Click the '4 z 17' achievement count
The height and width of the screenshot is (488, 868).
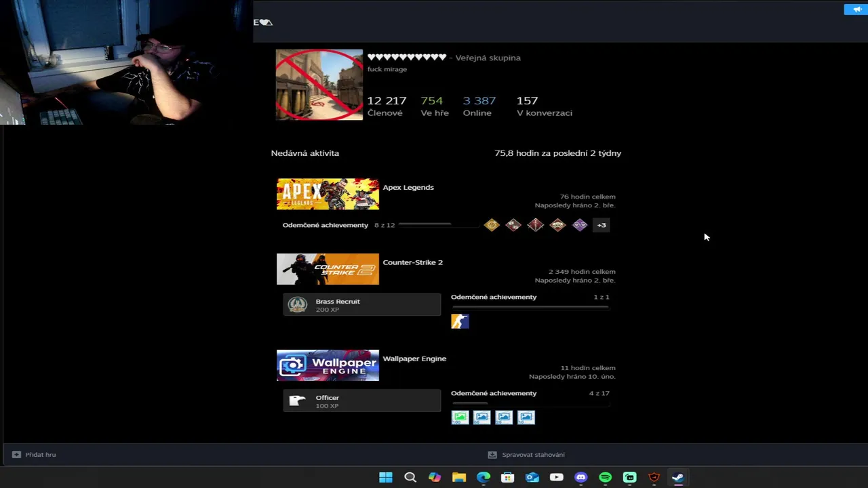(599, 393)
